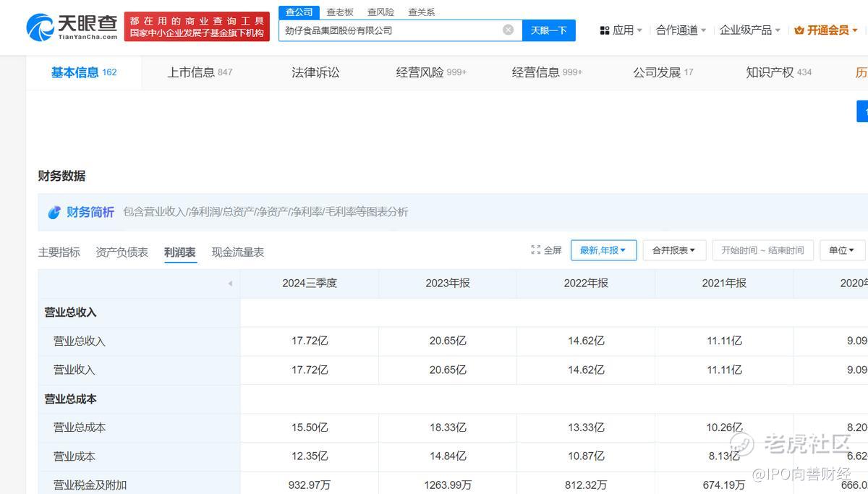Click the 应用 grid icon
This screenshot has height=494, width=868.
[x=605, y=30]
